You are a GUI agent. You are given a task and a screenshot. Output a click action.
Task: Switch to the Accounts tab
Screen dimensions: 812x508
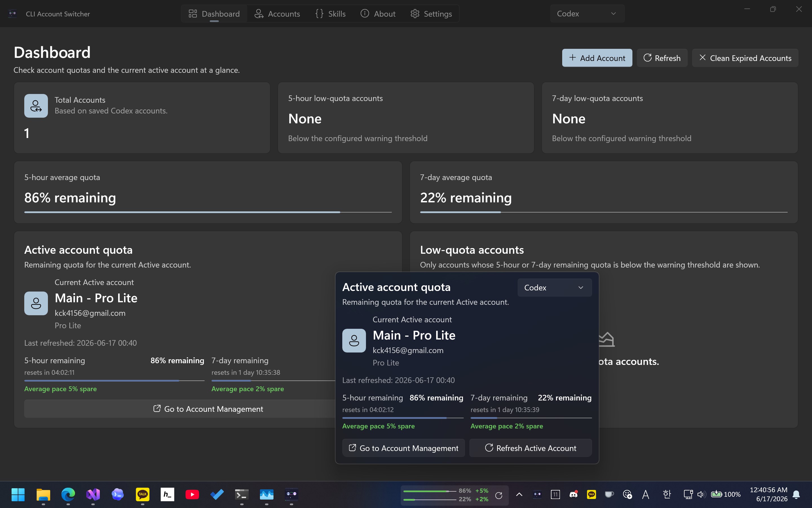[277, 14]
